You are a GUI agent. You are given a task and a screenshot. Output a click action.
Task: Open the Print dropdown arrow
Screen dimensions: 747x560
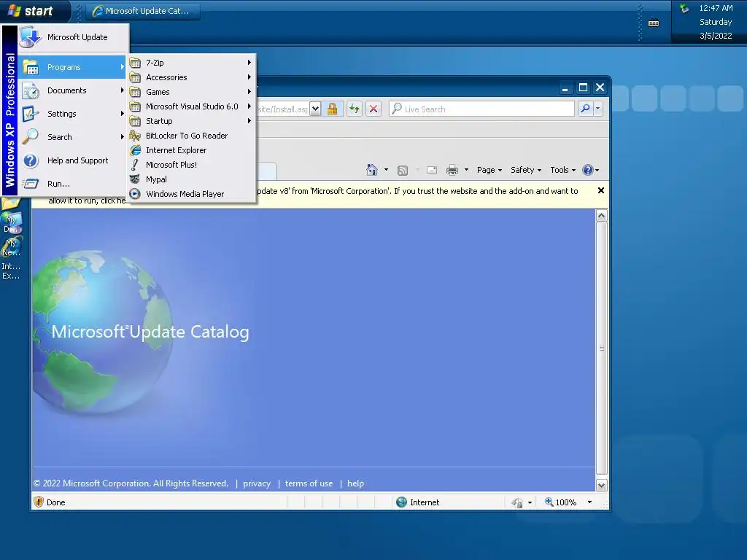pyautogui.click(x=466, y=170)
